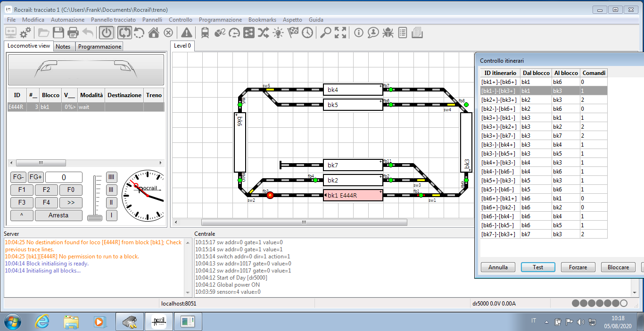Click the printer toolbar icon
Viewport: 644px width, 331px height.
pyautogui.click(x=73, y=33)
